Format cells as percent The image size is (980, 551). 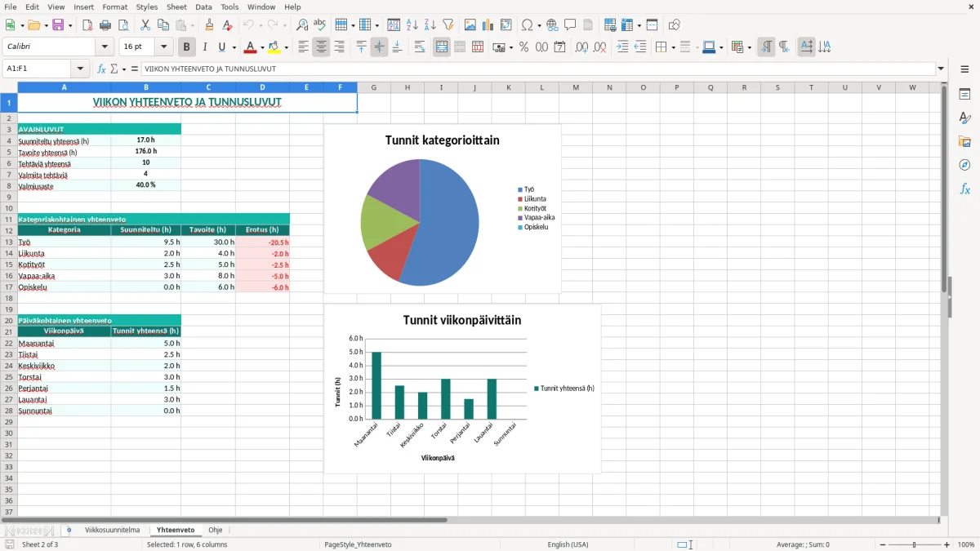(x=524, y=47)
